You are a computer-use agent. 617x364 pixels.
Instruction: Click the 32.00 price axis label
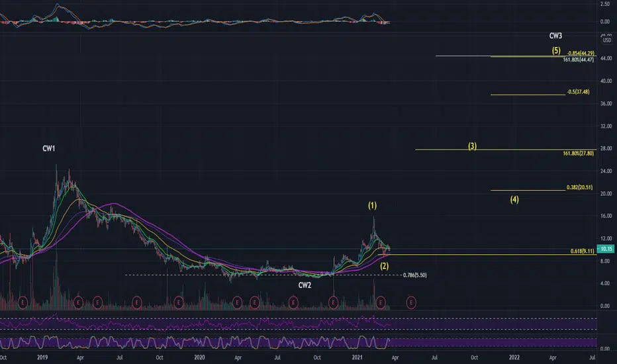click(x=606, y=126)
